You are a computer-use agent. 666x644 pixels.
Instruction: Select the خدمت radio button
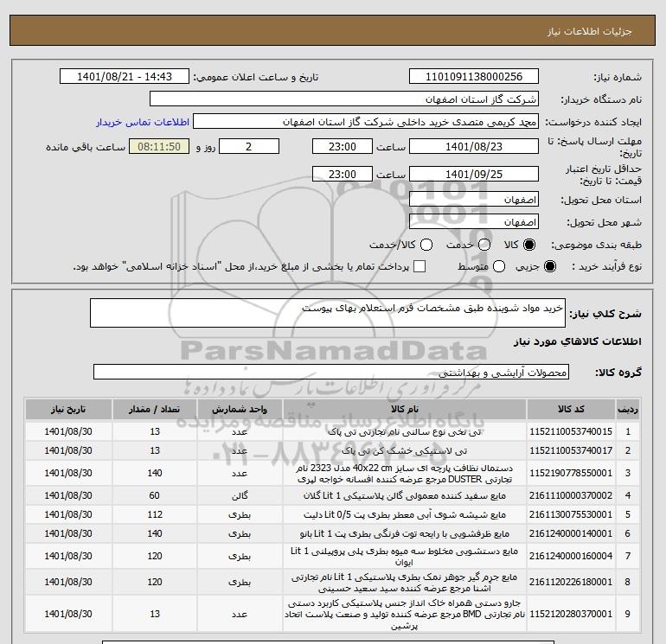click(484, 245)
